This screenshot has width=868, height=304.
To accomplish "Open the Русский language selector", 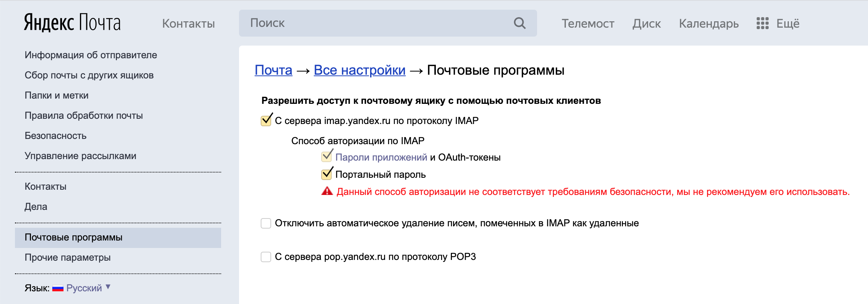I will coord(84,288).
